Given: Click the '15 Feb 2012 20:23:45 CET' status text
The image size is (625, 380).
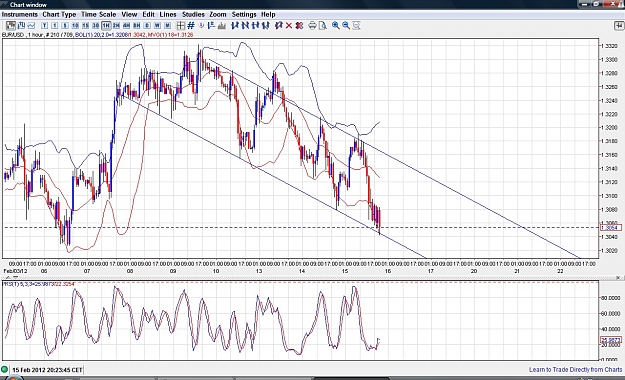Looking at the screenshot, I should tap(47, 370).
